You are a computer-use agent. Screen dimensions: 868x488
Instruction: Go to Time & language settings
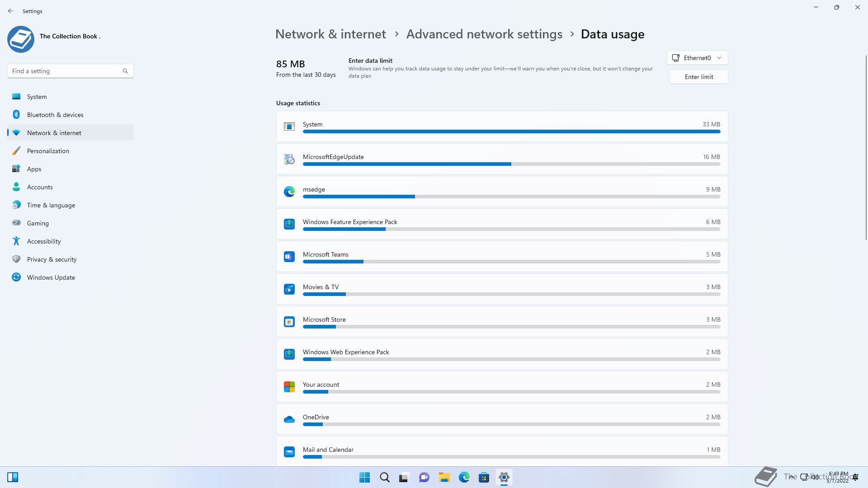click(71, 205)
